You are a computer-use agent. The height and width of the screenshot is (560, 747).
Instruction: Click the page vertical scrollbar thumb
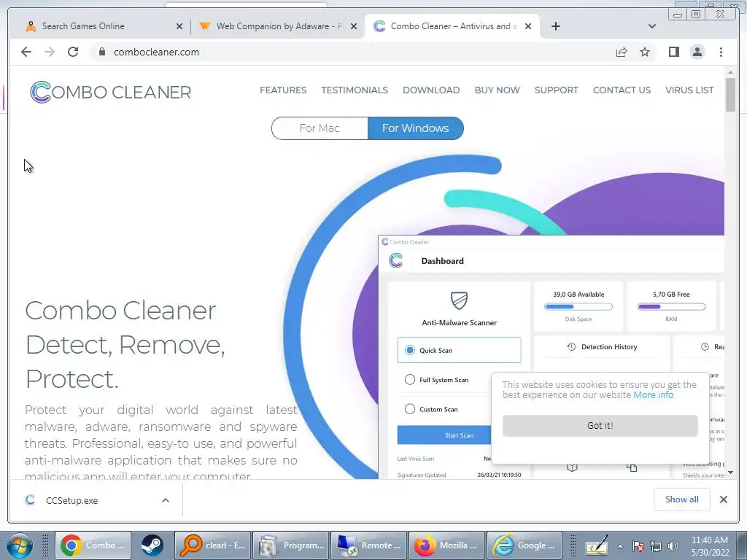click(x=730, y=94)
